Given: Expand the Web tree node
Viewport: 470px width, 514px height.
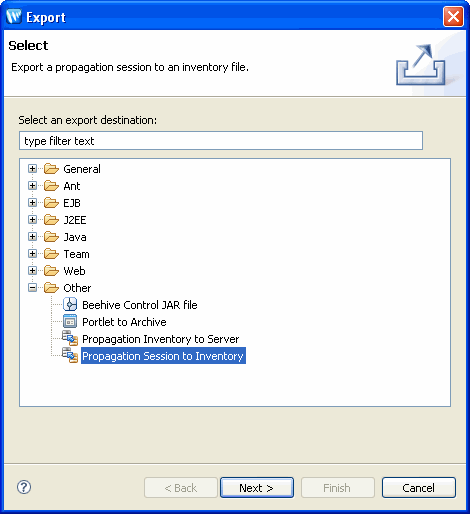Looking at the screenshot, I should coord(32,271).
